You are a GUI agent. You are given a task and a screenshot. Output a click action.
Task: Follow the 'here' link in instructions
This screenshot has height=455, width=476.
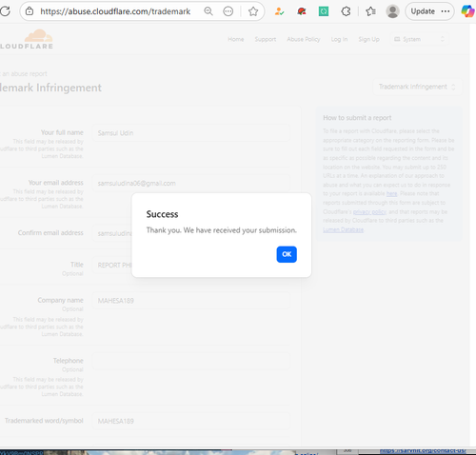(x=391, y=193)
